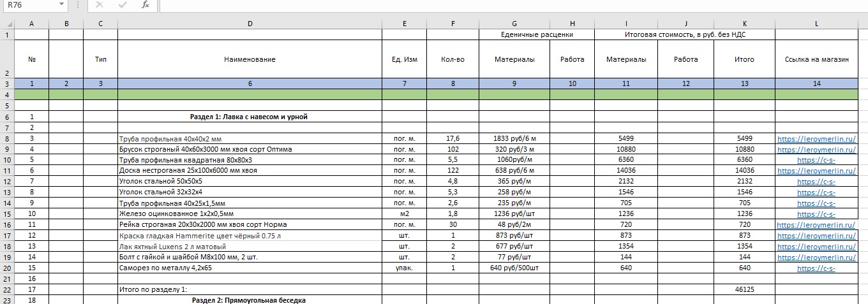Click the Работа header under Еденичные расценки
The image size is (868, 304).
coord(572,59)
